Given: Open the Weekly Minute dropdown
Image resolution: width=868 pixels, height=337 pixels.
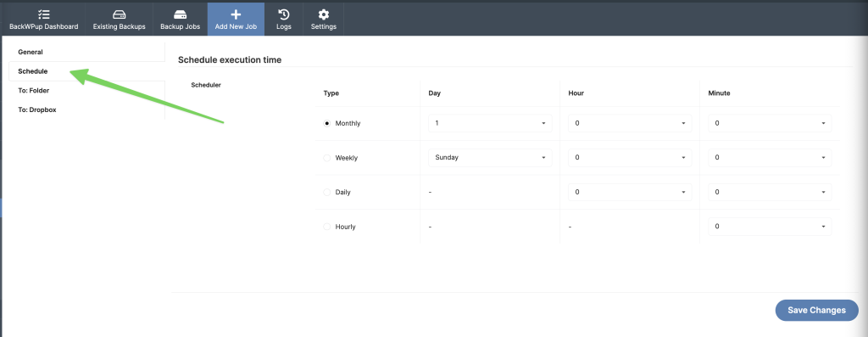Looking at the screenshot, I should [x=770, y=157].
